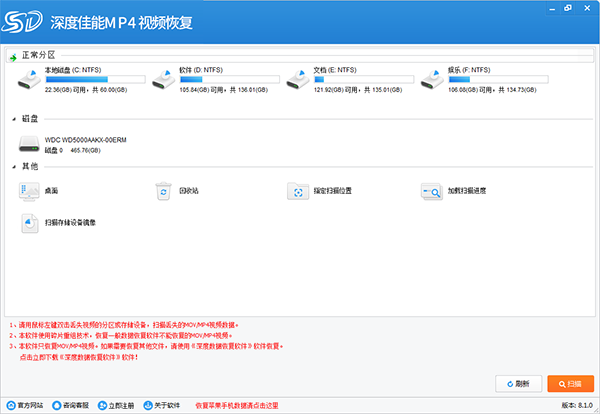Click 立即注册 in the bottom bar
Screen dimensions: 600x414
118,405
